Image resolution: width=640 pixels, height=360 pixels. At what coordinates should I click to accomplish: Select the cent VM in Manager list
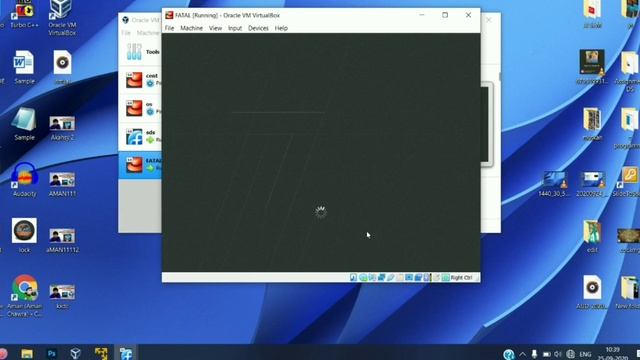[140, 80]
